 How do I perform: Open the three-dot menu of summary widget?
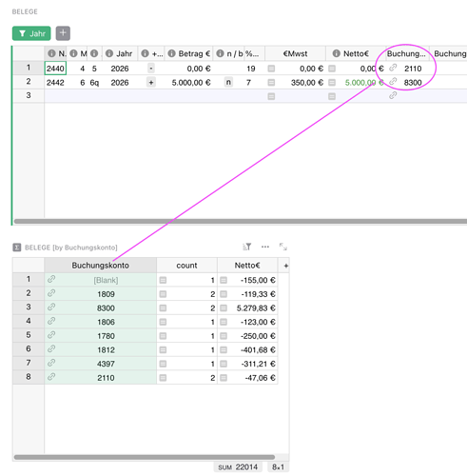pos(265,247)
